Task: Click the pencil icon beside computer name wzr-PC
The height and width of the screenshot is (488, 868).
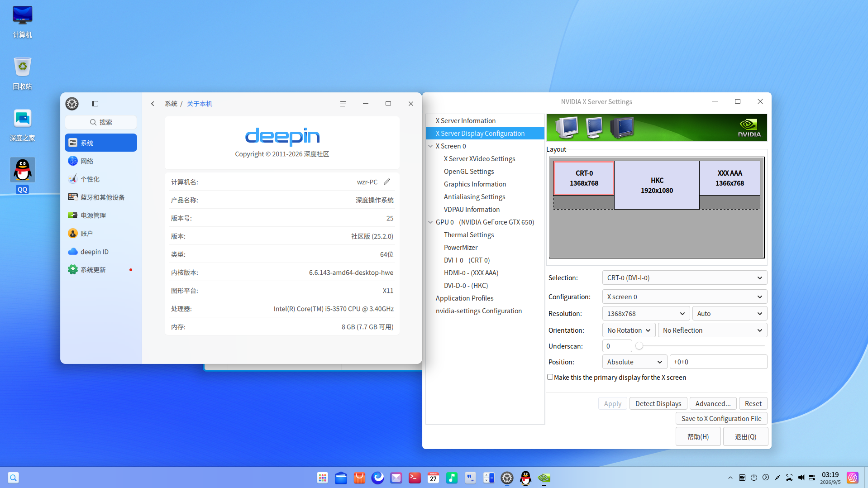Action: (x=387, y=182)
